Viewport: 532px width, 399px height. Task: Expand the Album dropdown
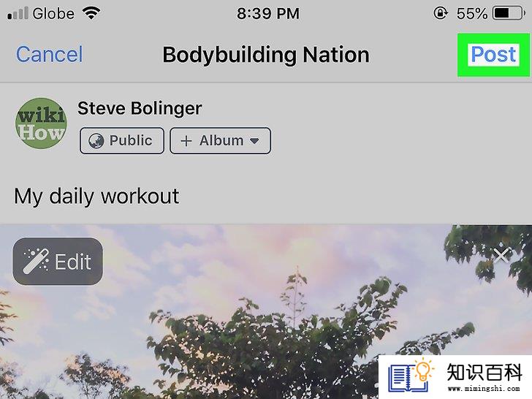(x=220, y=140)
